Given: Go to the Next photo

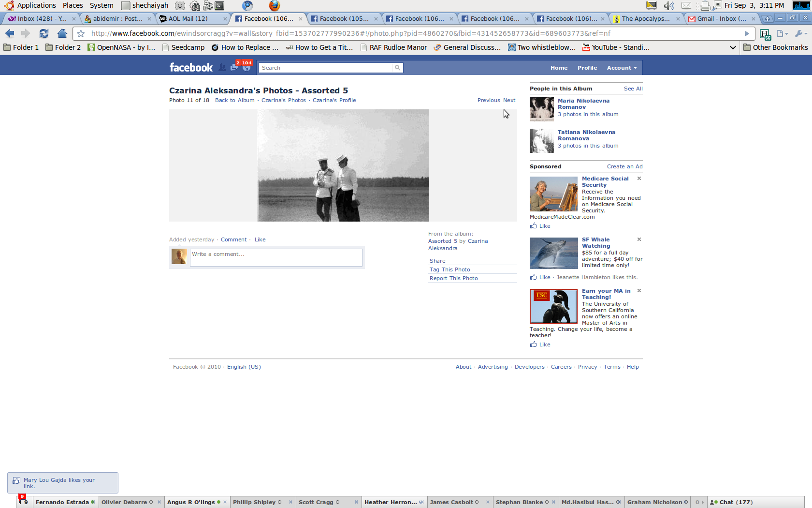Looking at the screenshot, I should point(509,100).
